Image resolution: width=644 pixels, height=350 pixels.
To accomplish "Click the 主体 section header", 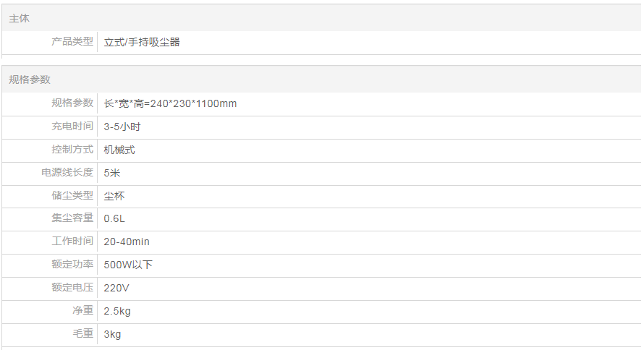I will [20, 18].
